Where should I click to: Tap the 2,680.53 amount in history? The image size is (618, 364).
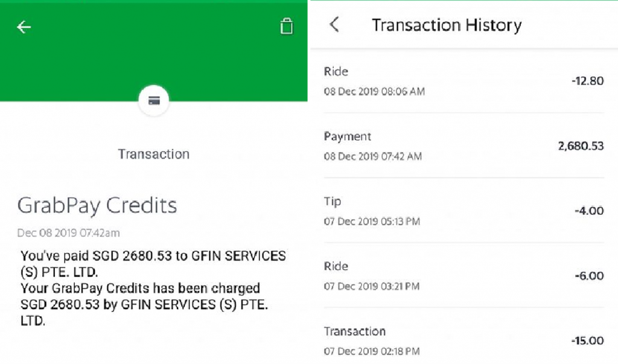click(581, 146)
